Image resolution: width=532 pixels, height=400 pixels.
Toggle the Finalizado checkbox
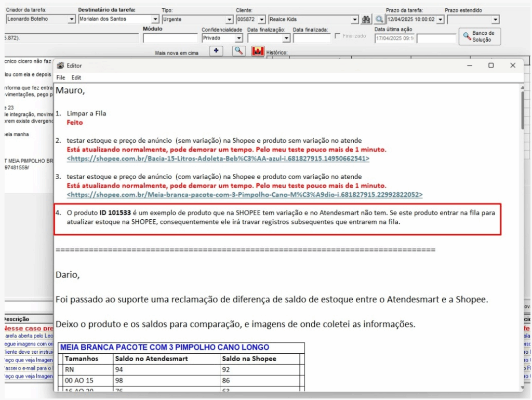coord(338,36)
